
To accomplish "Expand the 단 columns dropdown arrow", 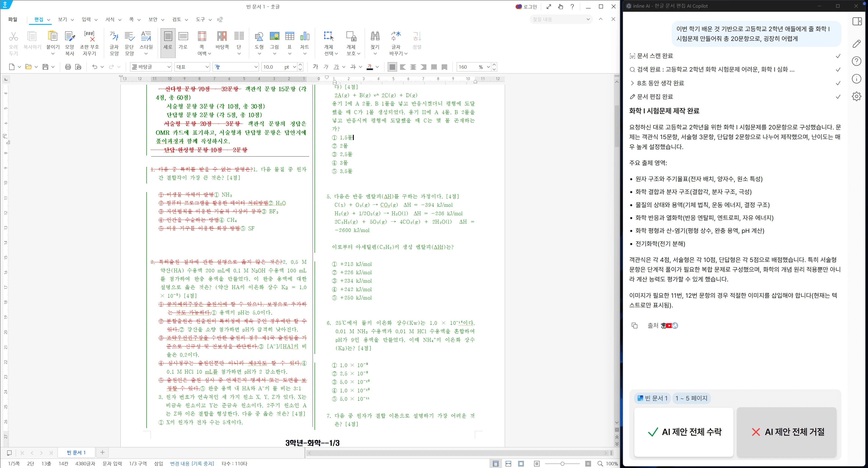I will coord(239,54).
